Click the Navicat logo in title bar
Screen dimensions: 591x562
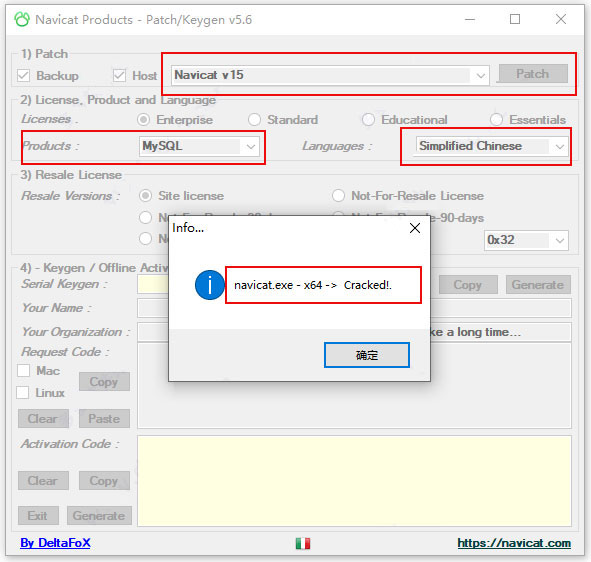[22, 19]
